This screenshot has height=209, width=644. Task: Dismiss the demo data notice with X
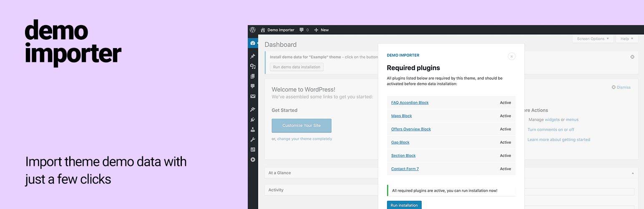pyautogui.click(x=632, y=57)
